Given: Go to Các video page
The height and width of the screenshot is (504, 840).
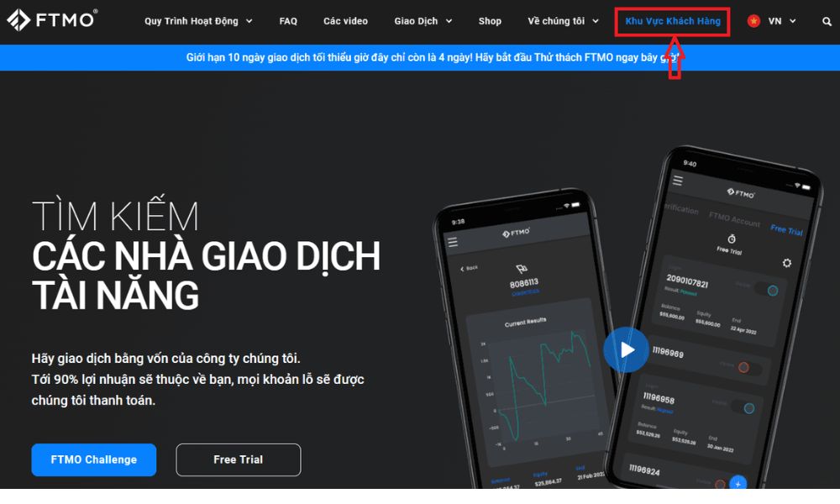Looking at the screenshot, I should pos(345,22).
